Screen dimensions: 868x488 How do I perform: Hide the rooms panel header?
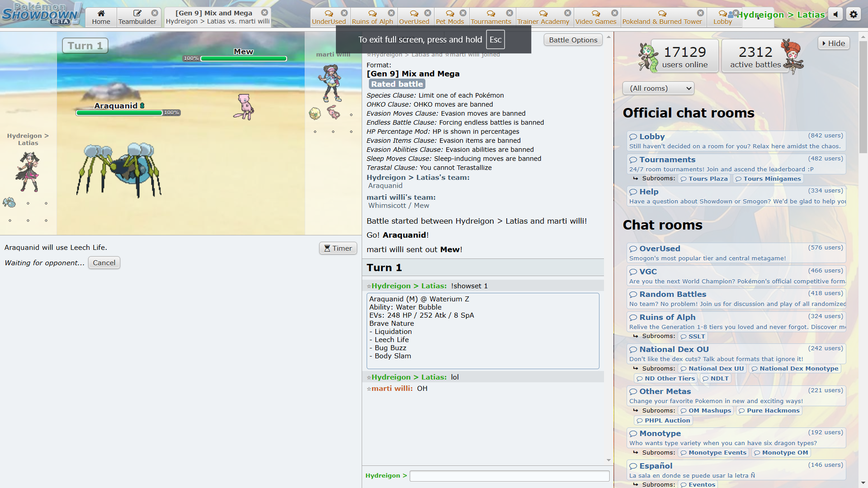833,43
